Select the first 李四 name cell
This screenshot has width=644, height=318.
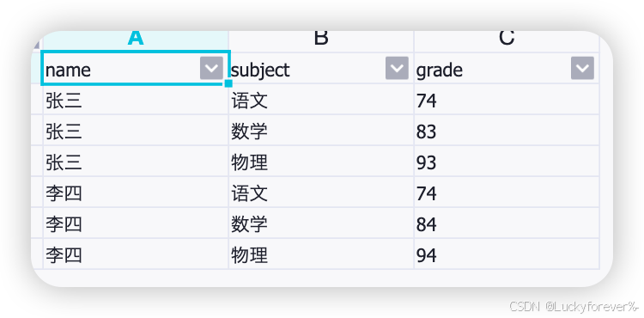136,193
